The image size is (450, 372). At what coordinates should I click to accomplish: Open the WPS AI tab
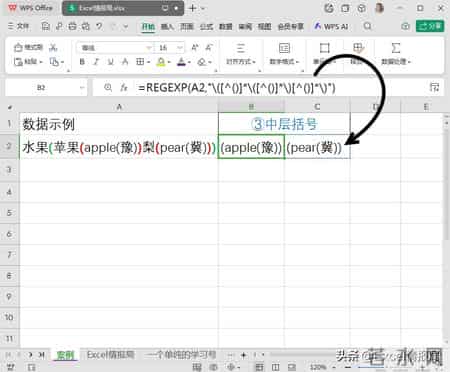pyautogui.click(x=331, y=26)
